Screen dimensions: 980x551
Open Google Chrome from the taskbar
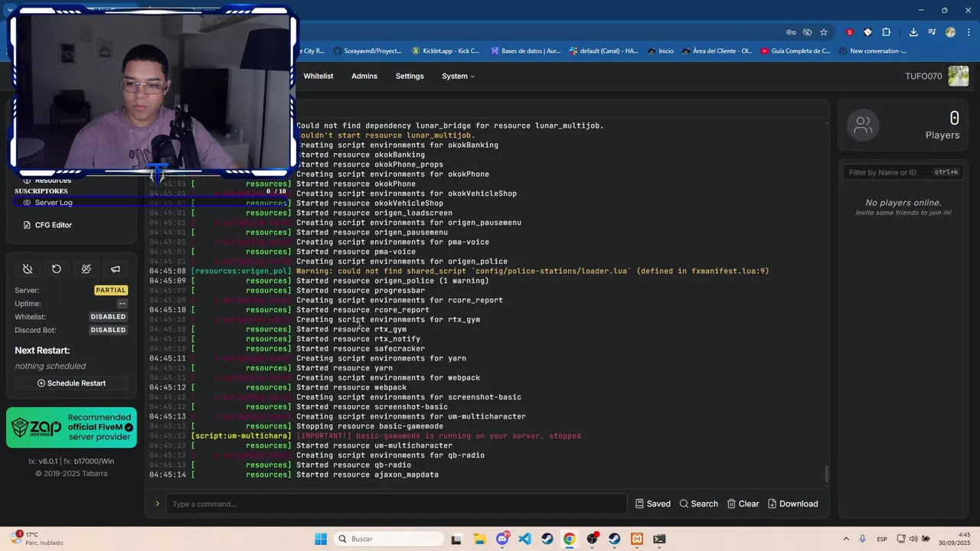click(x=570, y=539)
